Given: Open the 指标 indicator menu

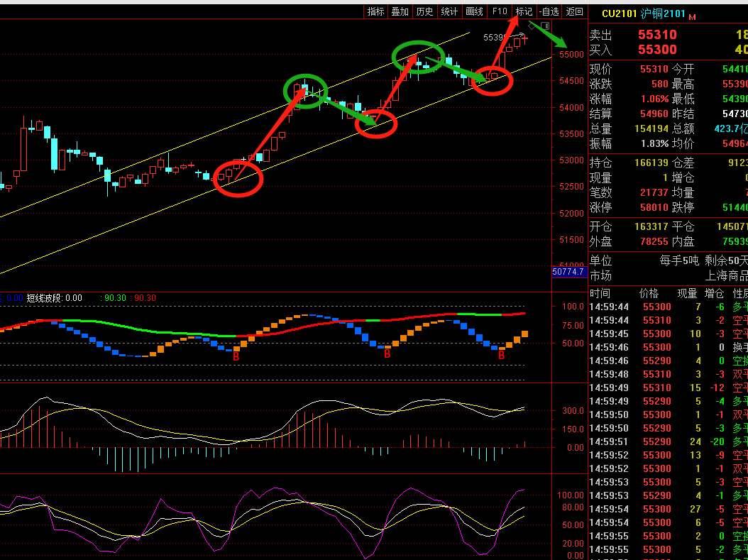Looking at the screenshot, I should coord(376,11).
